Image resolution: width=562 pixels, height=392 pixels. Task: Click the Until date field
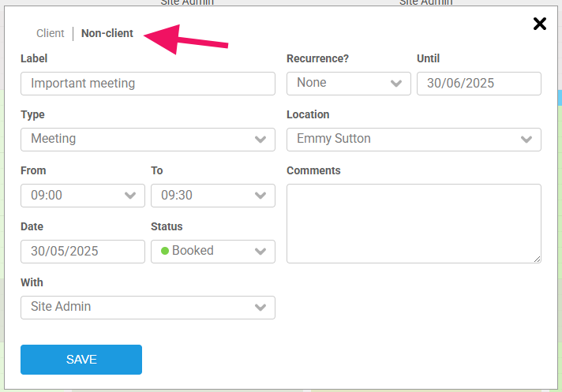[x=478, y=84]
